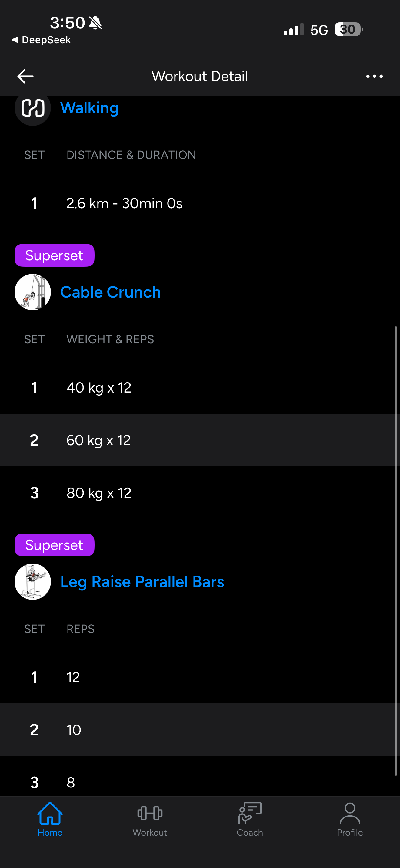The height and width of the screenshot is (868, 400).
Task: Tap the Walking exercise icon
Action: click(x=33, y=108)
